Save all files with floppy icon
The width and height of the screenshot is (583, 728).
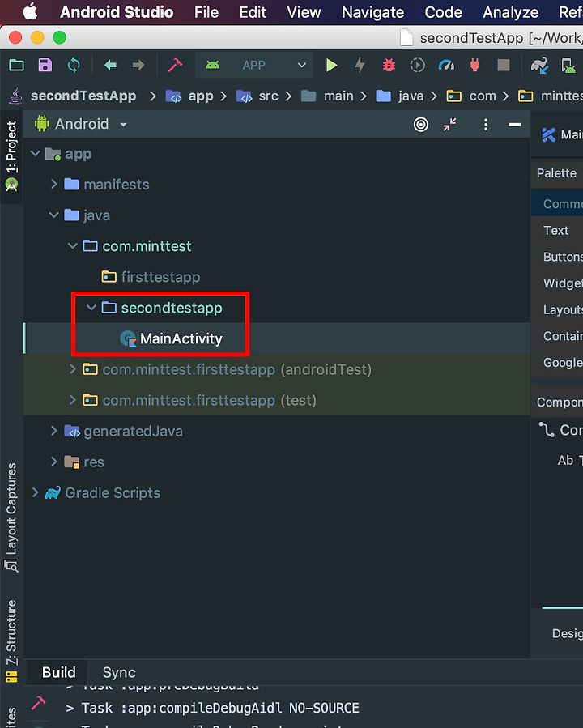tap(45, 65)
